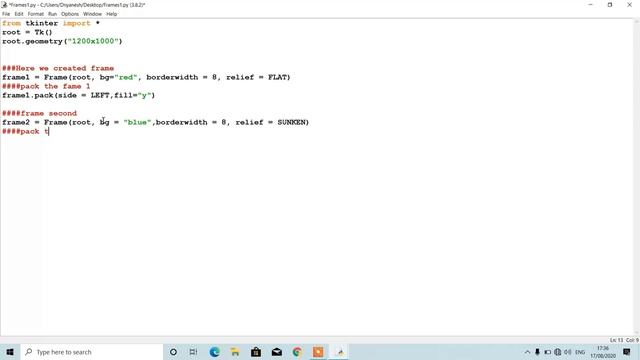Image resolution: width=640 pixels, height=360 pixels.
Task: Open the Help menu
Action: pyautogui.click(x=111, y=14)
